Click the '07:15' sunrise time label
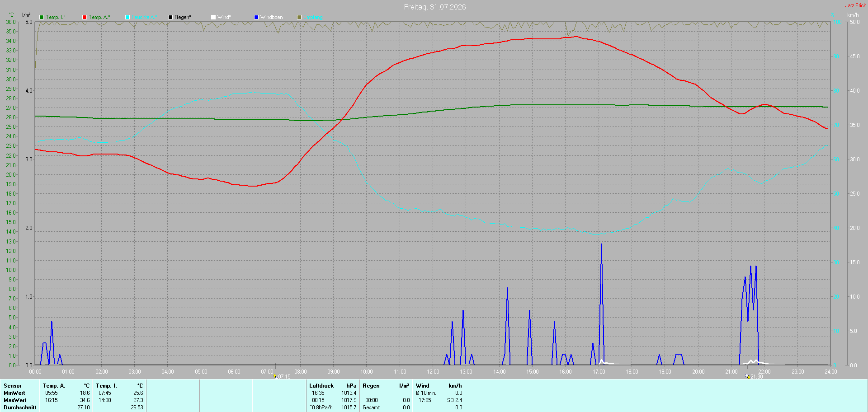This screenshot has width=868, height=412. [284, 377]
